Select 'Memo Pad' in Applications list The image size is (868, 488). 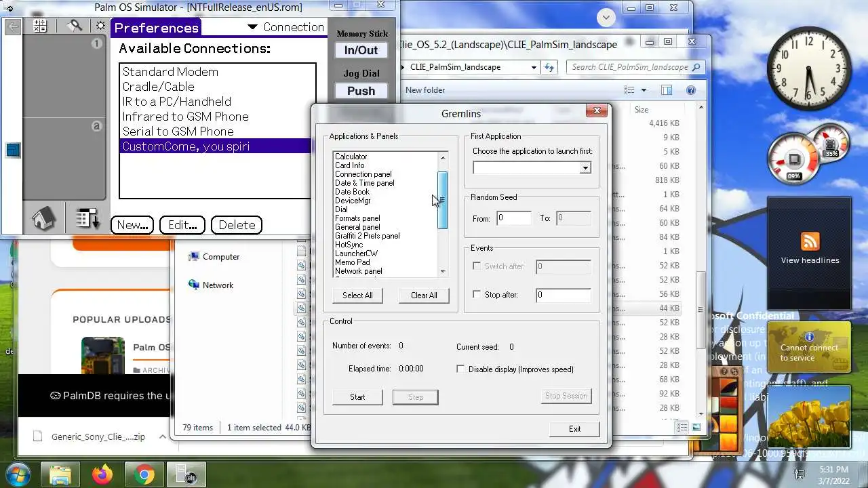352,262
